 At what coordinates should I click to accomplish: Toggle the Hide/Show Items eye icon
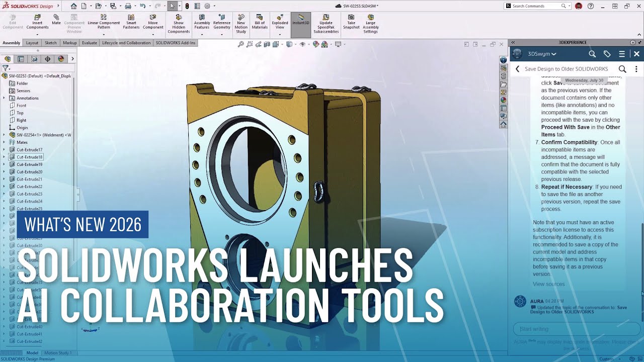point(302,44)
